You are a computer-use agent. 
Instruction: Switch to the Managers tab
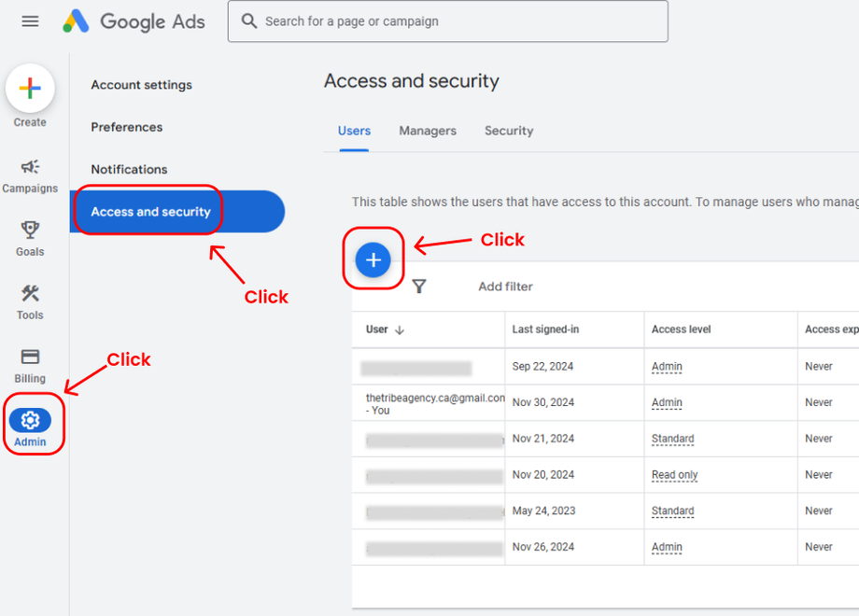click(x=428, y=131)
